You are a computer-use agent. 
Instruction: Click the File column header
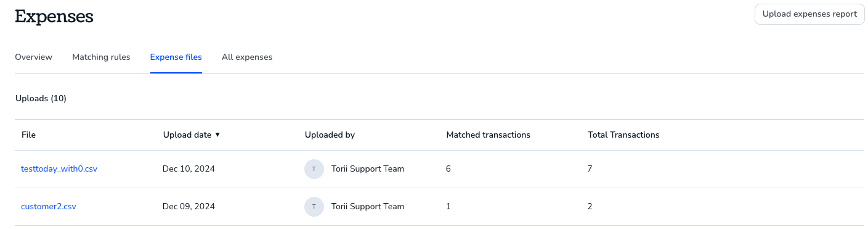(x=28, y=135)
